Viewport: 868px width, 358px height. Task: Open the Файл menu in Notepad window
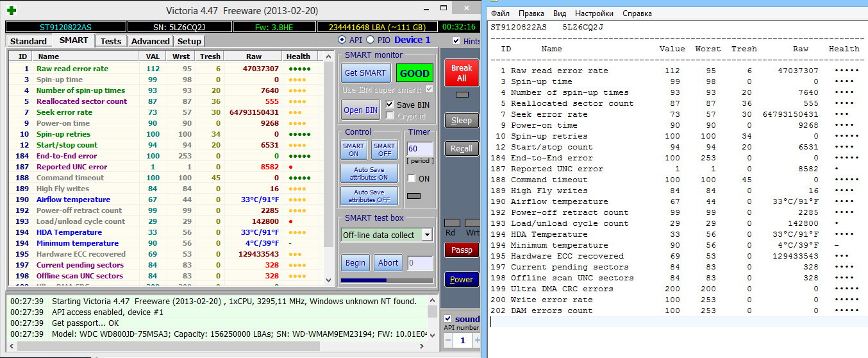501,13
